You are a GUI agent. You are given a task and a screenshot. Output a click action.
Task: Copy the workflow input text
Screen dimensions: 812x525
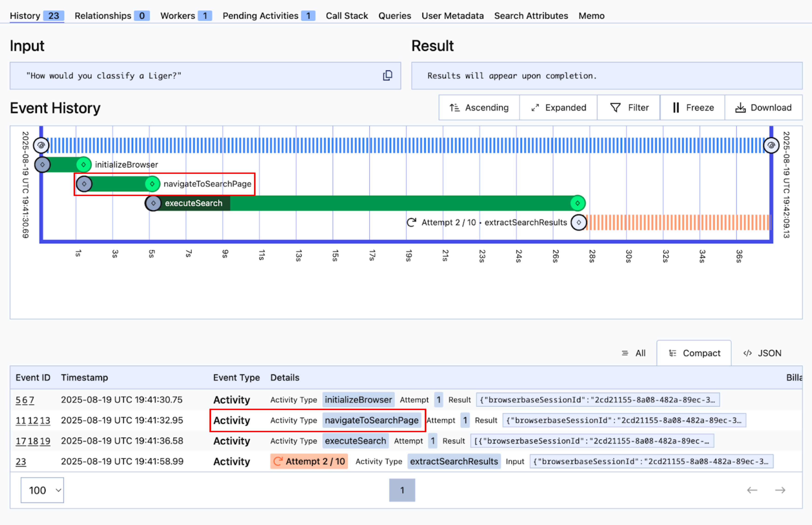pos(387,75)
